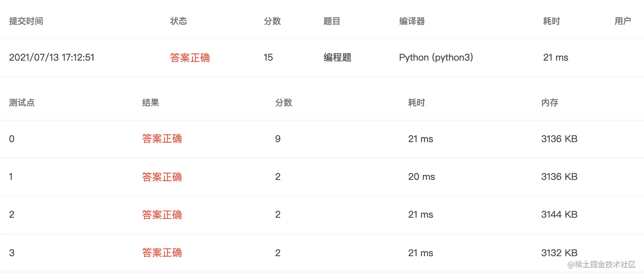The width and height of the screenshot is (644, 277).
Task: Click 答案正确 result for test point 2
Action: (162, 215)
